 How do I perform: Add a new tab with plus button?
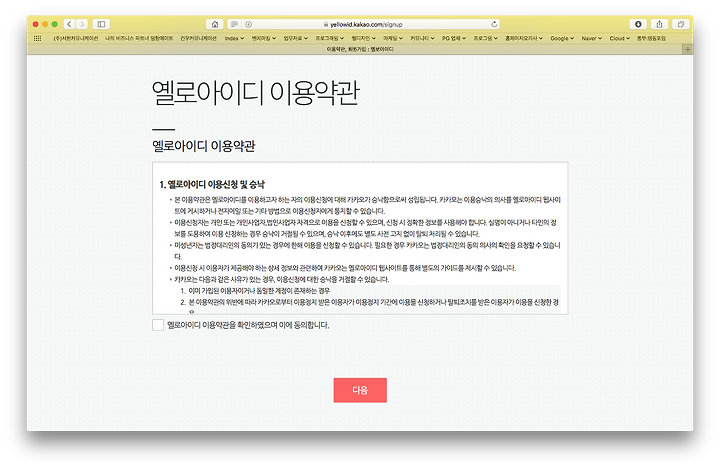pyautogui.click(x=687, y=49)
